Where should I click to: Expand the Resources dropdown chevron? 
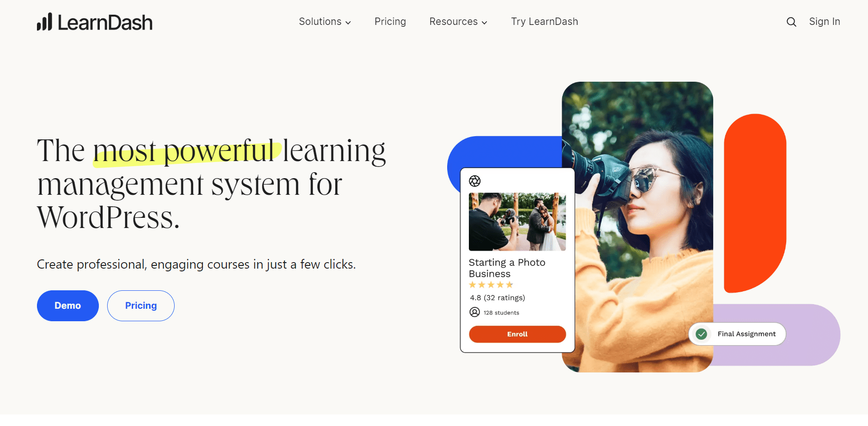point(484,23)
